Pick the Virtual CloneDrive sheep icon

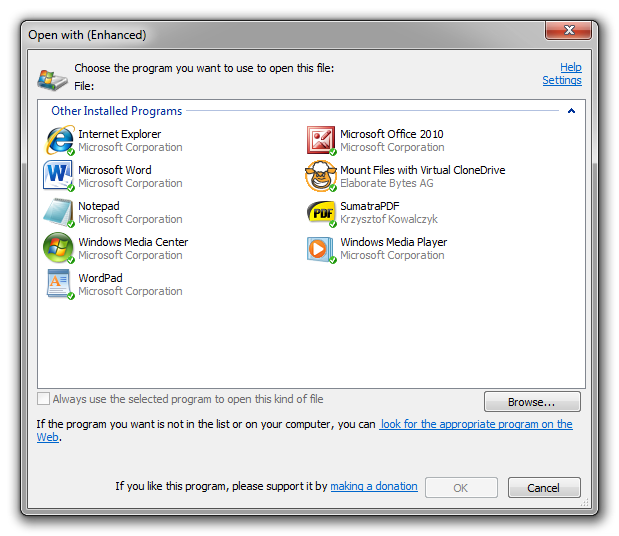[x=321, y=176]
